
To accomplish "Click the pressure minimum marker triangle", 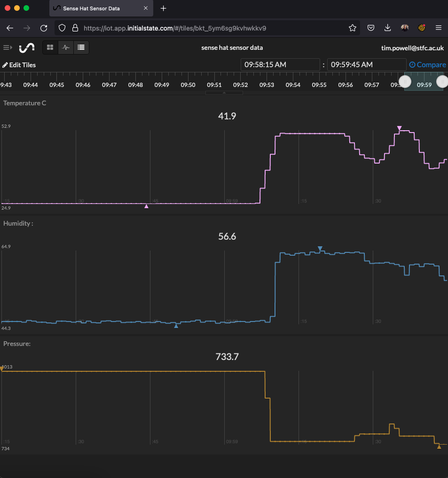I will click(439, 447).
